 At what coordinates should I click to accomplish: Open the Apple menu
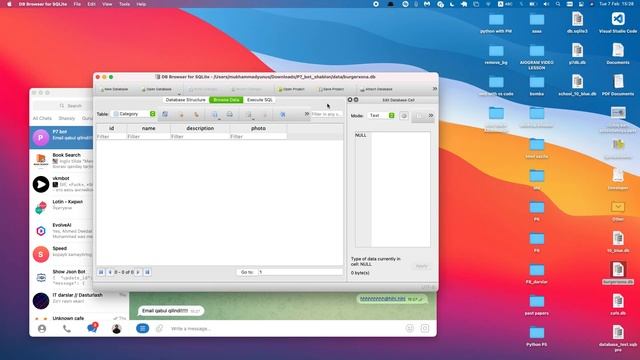coord(9,4)
